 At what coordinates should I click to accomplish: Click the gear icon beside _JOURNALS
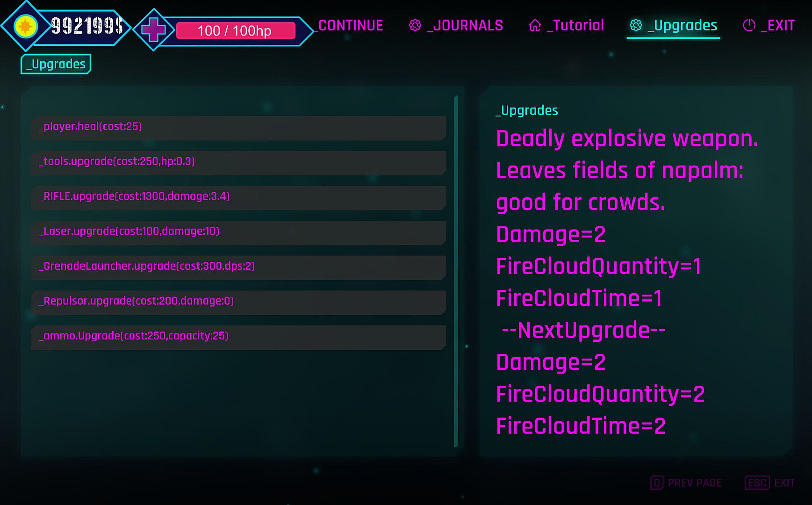click(x=415, y=25)
